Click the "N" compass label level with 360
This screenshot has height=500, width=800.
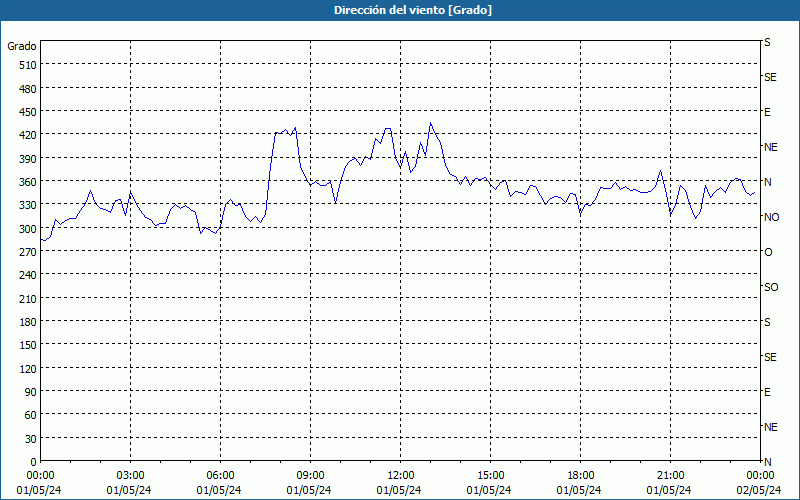tap(768, 182)
